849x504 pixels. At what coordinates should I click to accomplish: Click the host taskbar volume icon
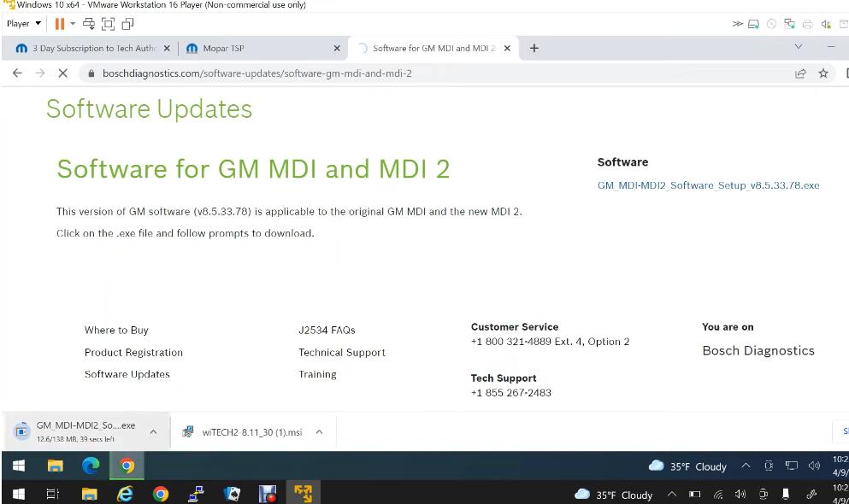click(x=740, y=494)
